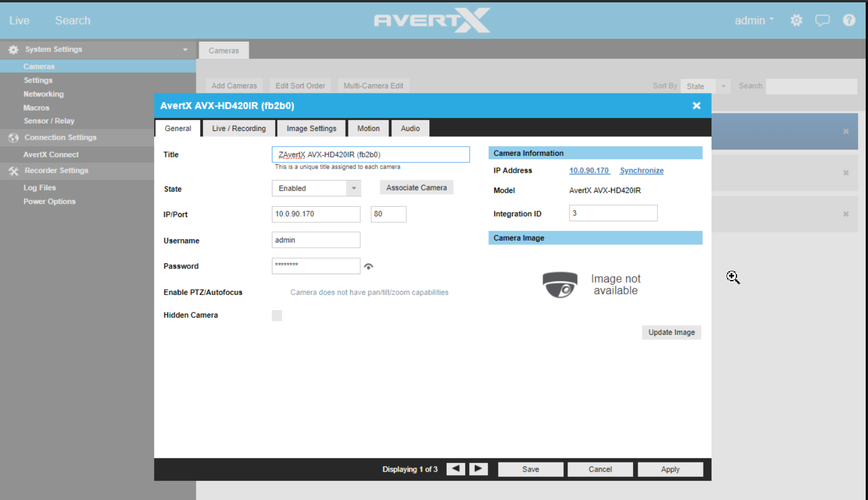Open the 10.0.90.170 IP address link
868x500 pixels.
(x=589, y=170)
